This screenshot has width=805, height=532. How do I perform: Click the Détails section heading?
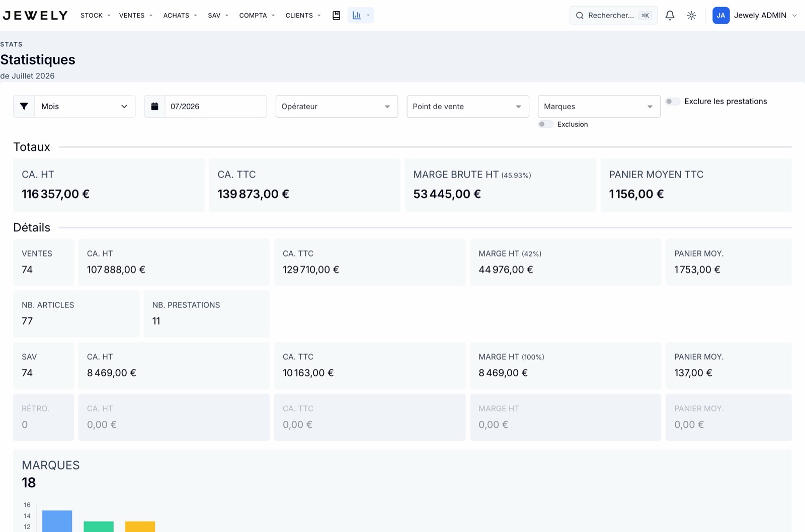pyautogui.click(x=32, y=227)
